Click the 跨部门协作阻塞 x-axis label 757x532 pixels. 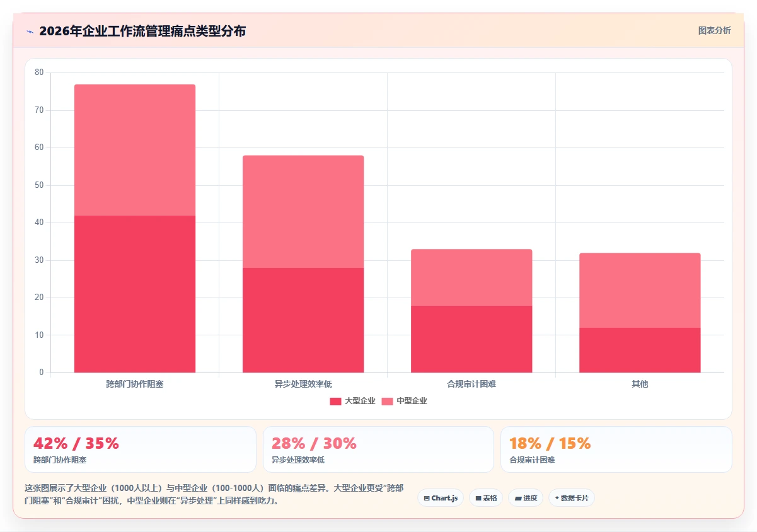click(135, 384)
